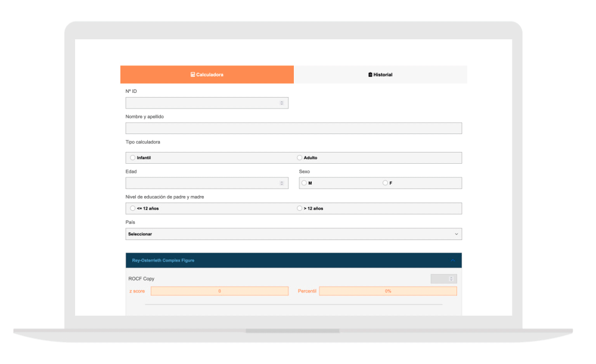Click the 'ROCF Copy' label
Screen dimensions: 596x364
(x=141, y=278)
